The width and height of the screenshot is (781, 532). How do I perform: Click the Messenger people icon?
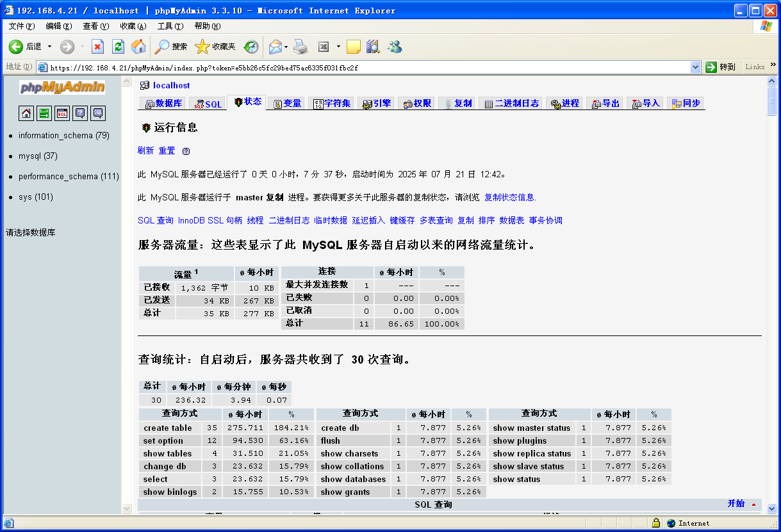coord(395,47)
